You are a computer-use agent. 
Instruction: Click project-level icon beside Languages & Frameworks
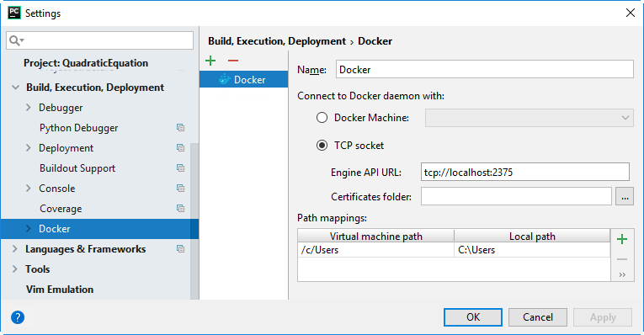pyautogui.click(x=180, y=249)
